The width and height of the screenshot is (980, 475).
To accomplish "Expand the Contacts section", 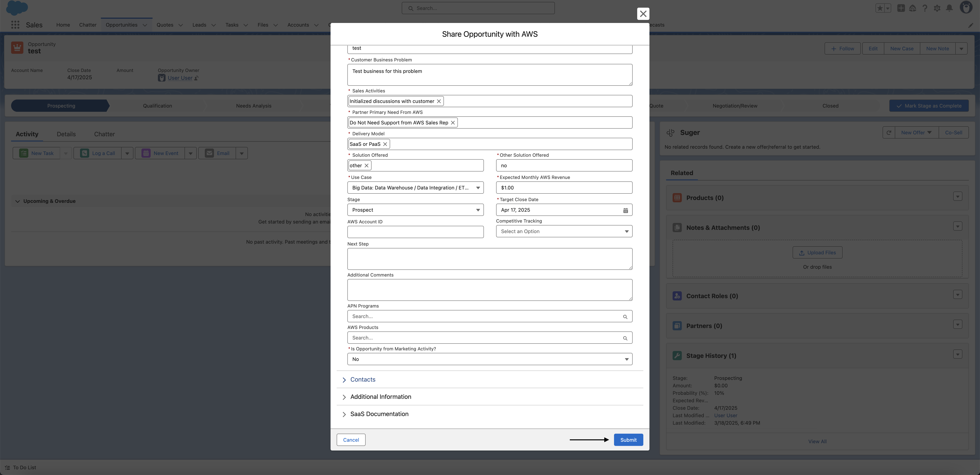I will [363, 380].
